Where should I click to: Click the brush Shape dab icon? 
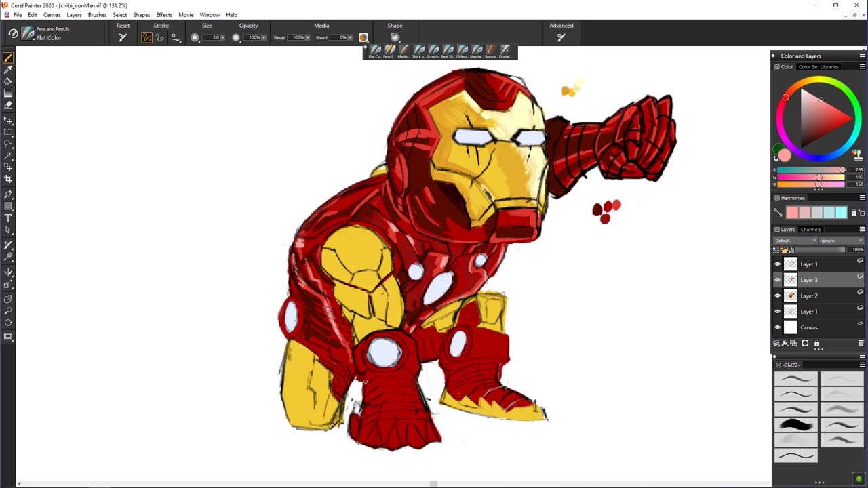pyautogui.click(x=395, y=37)
